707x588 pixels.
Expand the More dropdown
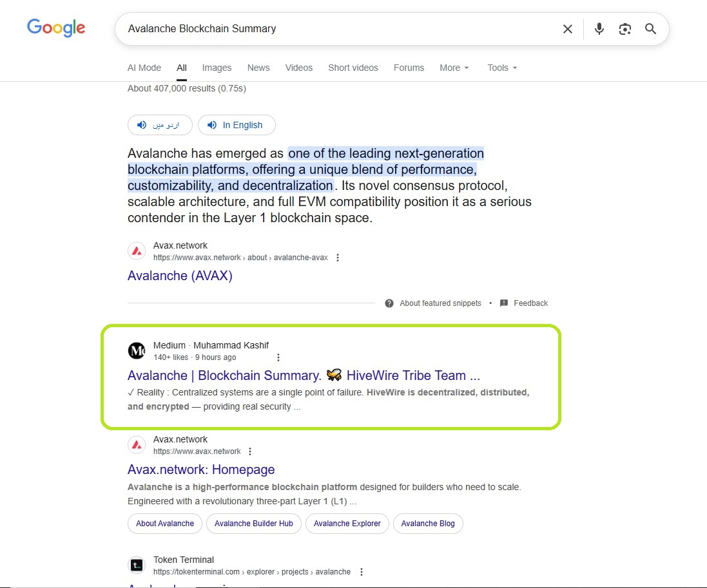pos(454,68)
